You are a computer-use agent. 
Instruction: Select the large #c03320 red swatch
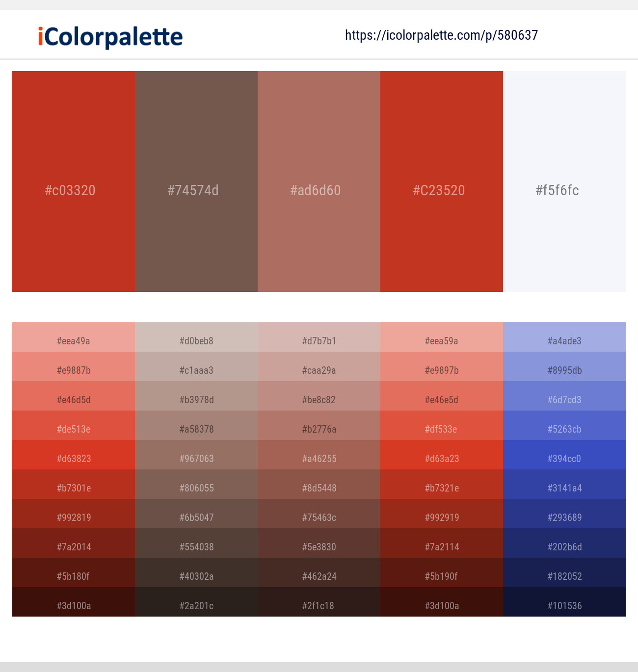[74, 181]
